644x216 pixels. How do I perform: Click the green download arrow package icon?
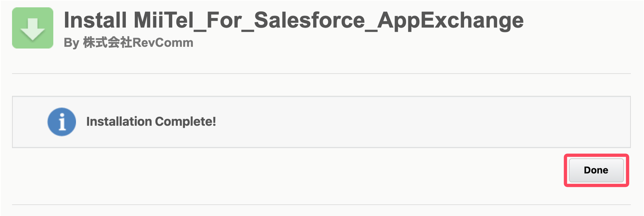tap(33, 28)
